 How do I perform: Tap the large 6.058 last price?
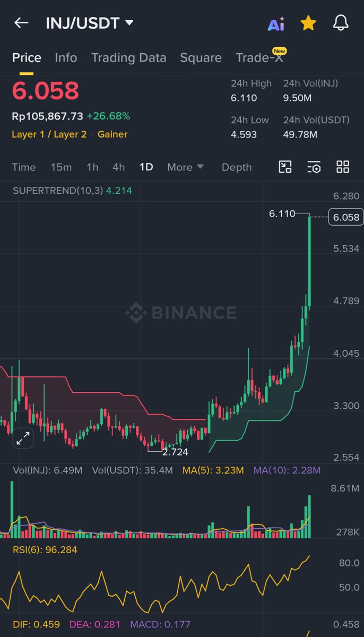click(x=46, y=91)
